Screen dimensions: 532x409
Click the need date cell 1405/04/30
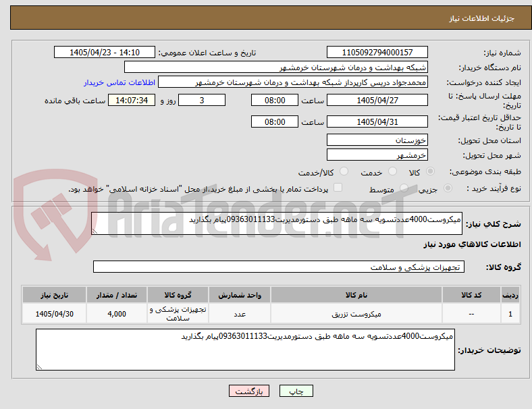(54, 314)
